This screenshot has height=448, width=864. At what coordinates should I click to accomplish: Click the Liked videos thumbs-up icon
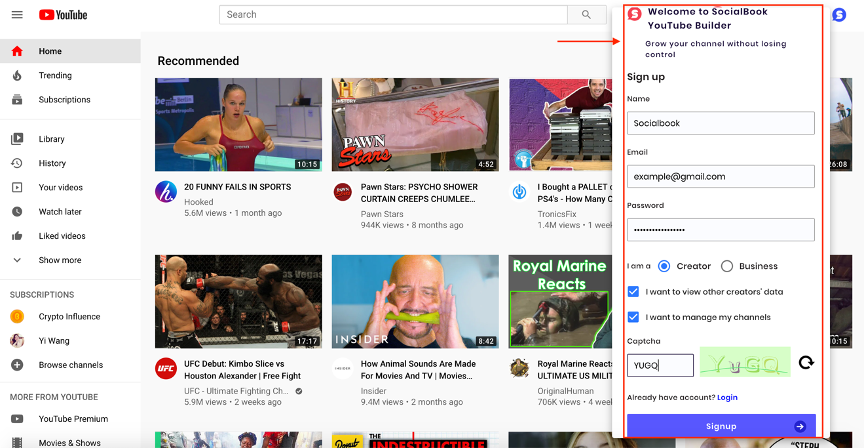[17, 236]
